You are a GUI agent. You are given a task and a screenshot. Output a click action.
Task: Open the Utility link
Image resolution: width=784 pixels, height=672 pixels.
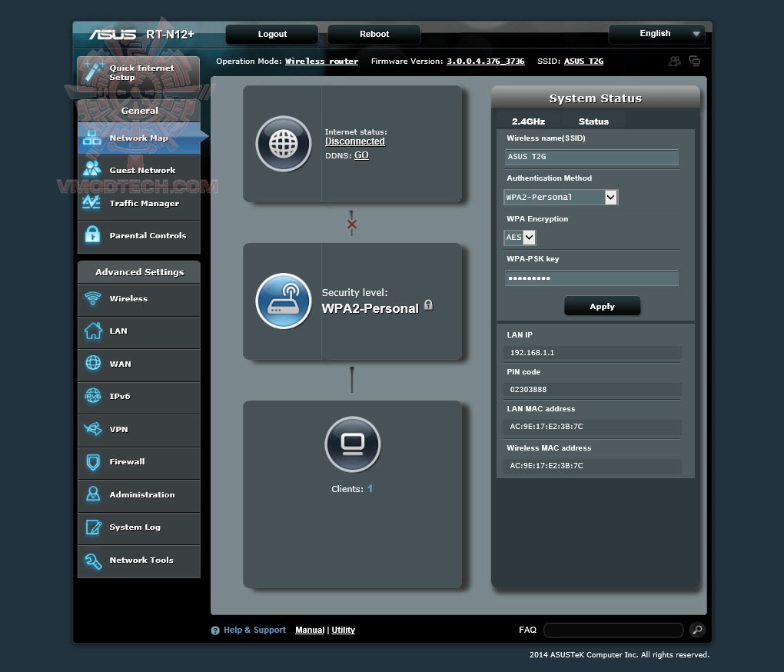pos(343,630)
